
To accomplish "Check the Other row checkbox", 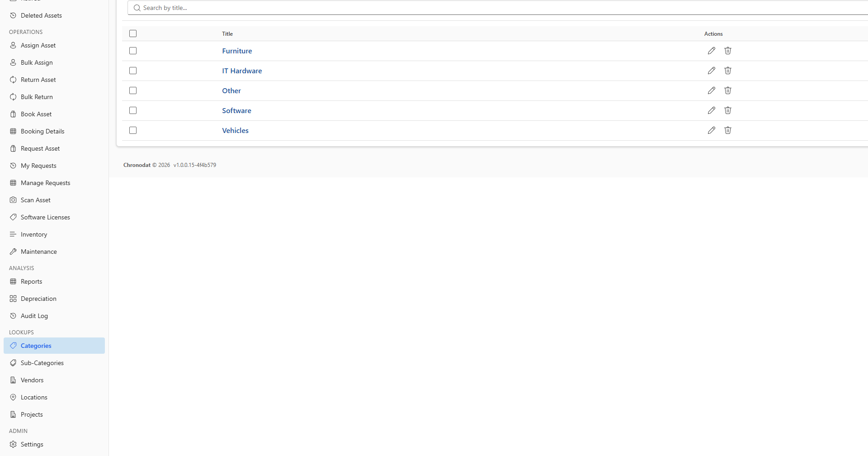I will click(133, 90).
